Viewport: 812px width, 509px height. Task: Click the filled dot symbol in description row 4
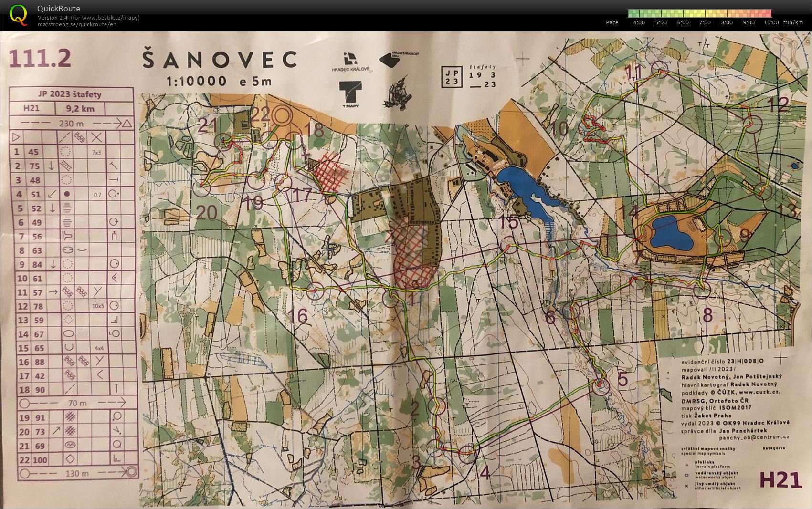point(67,194)
